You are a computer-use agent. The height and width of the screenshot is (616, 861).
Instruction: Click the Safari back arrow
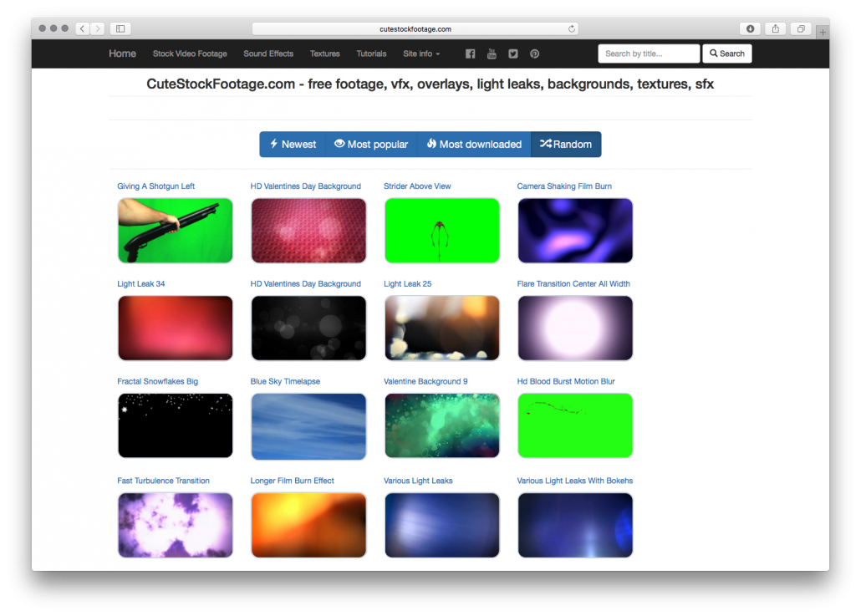tap(83, 28)
